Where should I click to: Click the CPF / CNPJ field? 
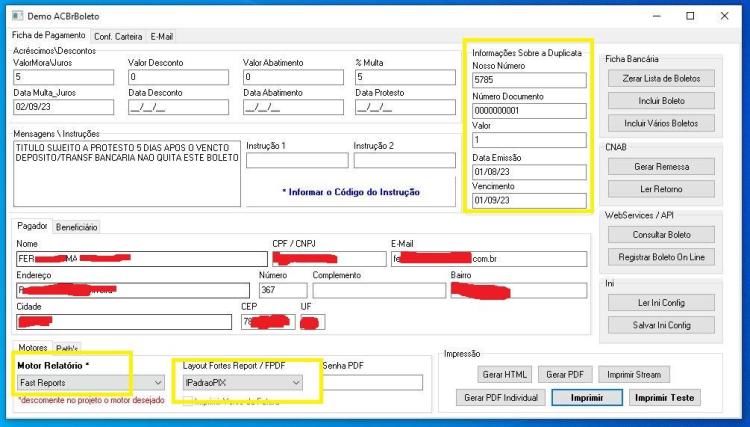329,259
